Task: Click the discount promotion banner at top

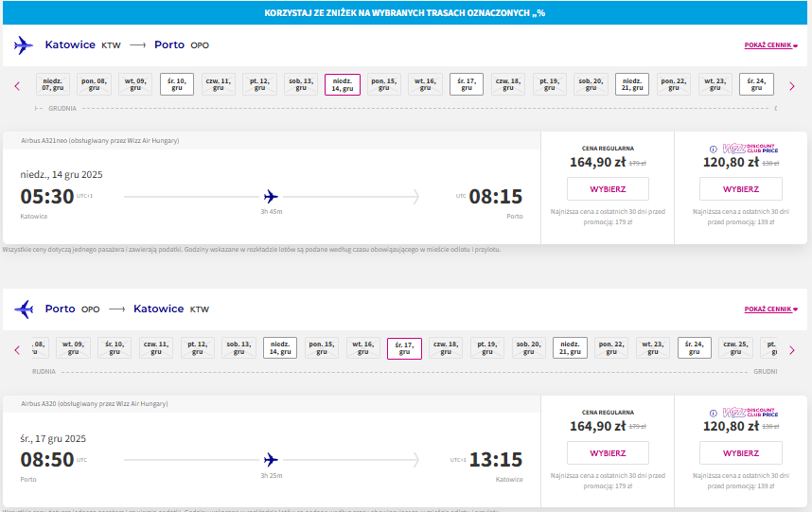Action: [405, 13]
